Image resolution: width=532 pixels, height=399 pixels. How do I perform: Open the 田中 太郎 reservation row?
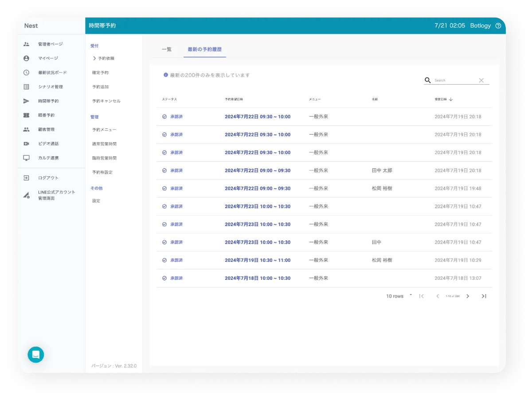pyautogui.click(x=324, y=170)
